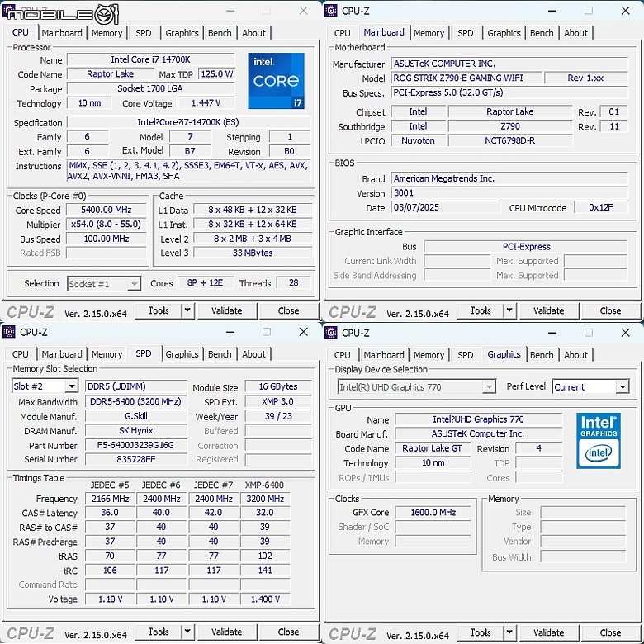This screenshot has width=644, height=644.
Task: Switch to Mainboard tab in the CPU window
Action: pyautogui.click(x=62, y=33)
